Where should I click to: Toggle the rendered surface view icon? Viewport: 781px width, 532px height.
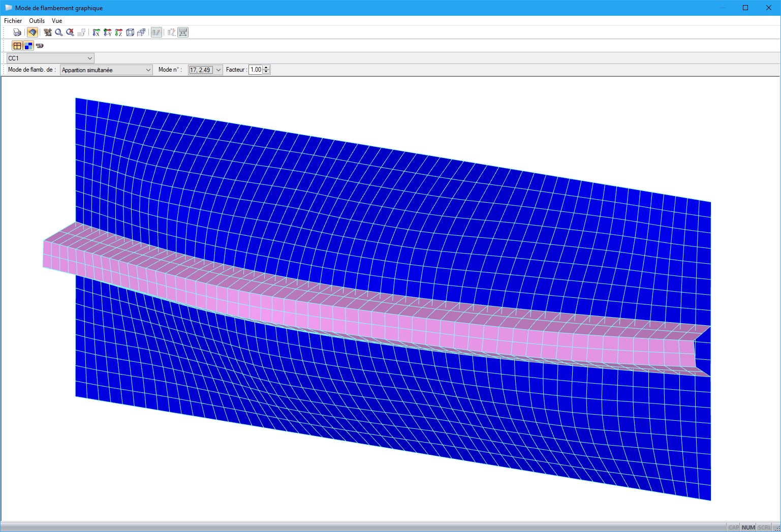point(32,33)
